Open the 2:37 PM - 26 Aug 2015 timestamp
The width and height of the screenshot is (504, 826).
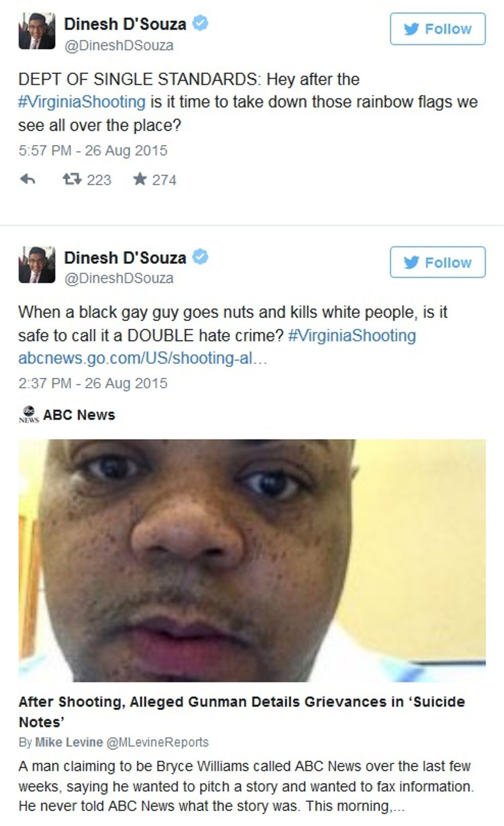pyautogui.click(x=93, y=383)
